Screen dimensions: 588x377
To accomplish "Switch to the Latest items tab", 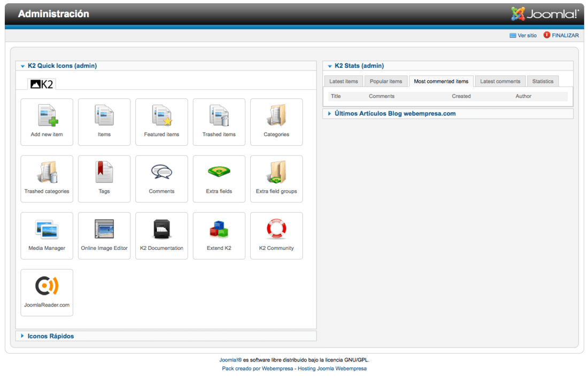I will pyautogui.click(x=344, y=81).
